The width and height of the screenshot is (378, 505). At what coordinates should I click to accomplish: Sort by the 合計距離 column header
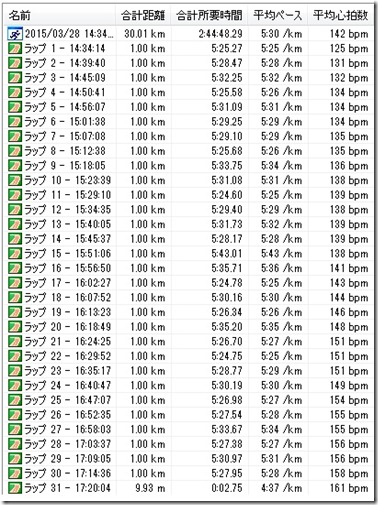[x=143, y=16]
